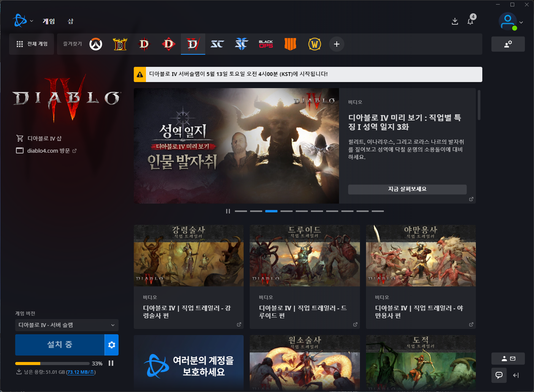Open 직업 트레일러 - 강령술사 편 title
The image size is (534, 392).
coord(187,312)
